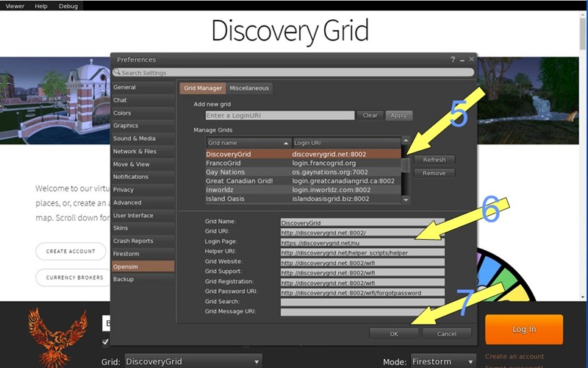The width and height of the screenshot is (588, 368).
Task: Open the Debug menu
Action: click(68, 6)
